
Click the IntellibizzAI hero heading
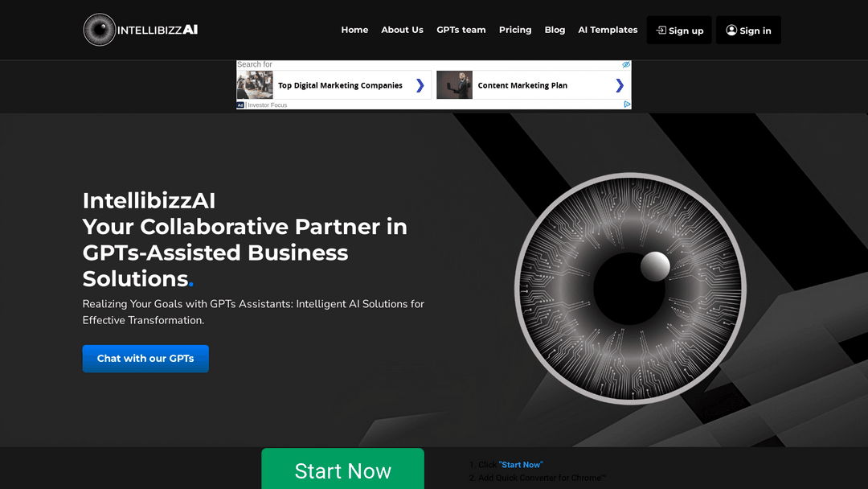pyautogui.click(x=149, y=200)
